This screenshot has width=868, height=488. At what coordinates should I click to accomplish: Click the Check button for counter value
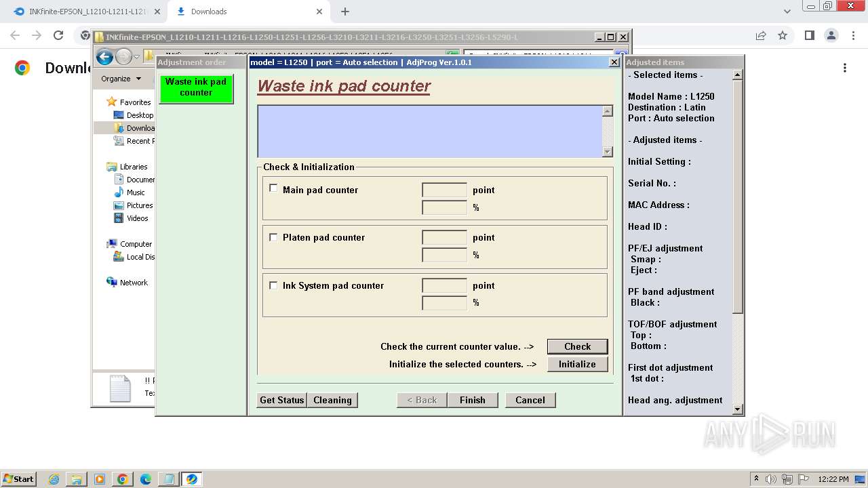(577, 346)
